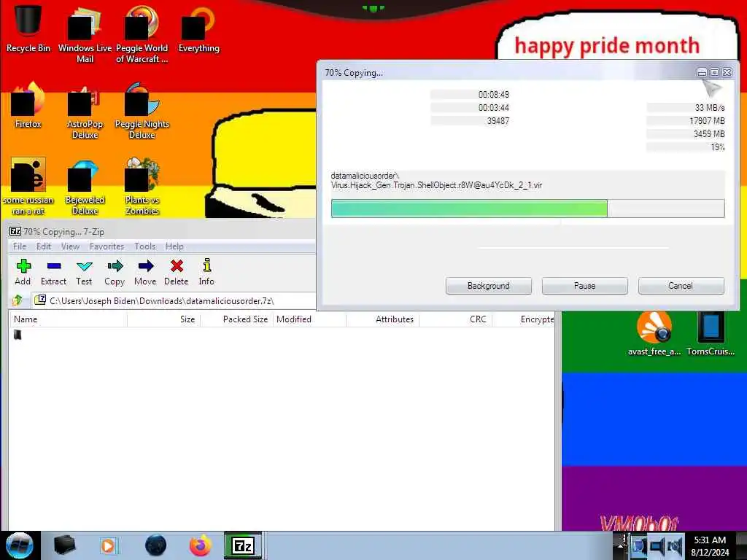Screen dimensions: 747x560
Task: Select the Peggle Nights Deluxe desktop icon
Action: pyautogui.click(x=142, y=111)
